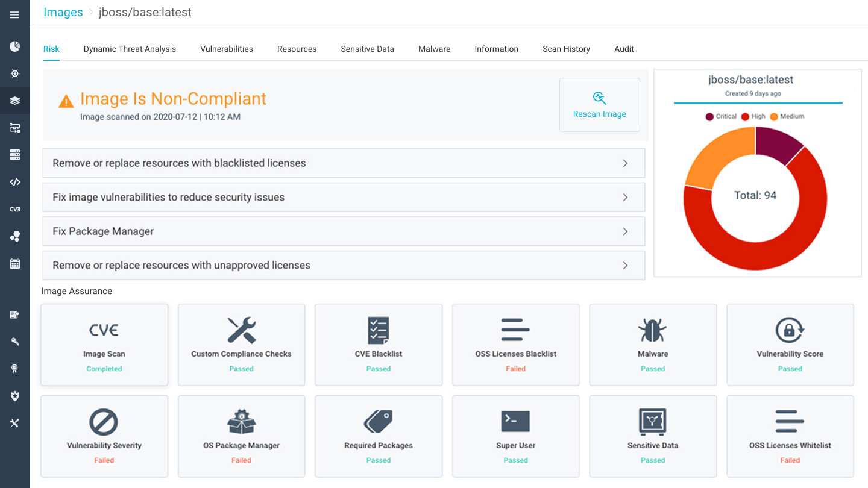This screenshot has width=868, height=488.
Task: Open the Required Packages tag card
Action: pos(379,436)
